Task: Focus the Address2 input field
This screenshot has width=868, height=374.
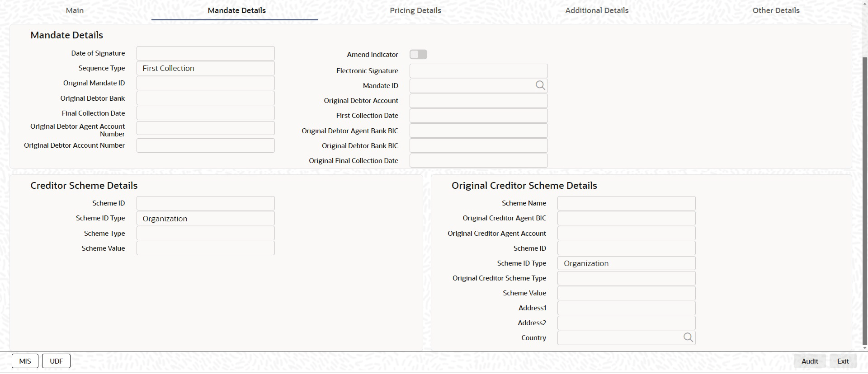Action: 627,323
